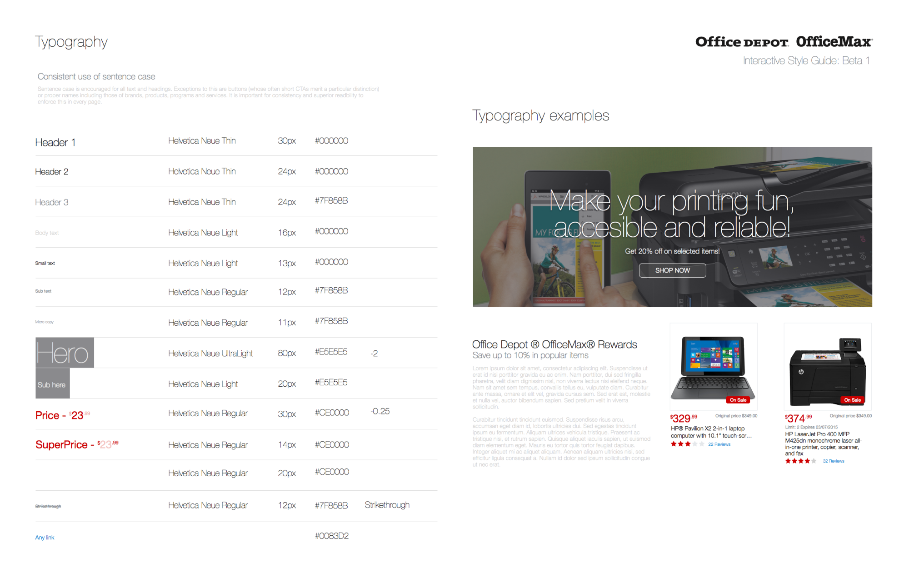909x588 pixels.
Task: Click the #0083D2 color code
Action: tap(331, 536)
